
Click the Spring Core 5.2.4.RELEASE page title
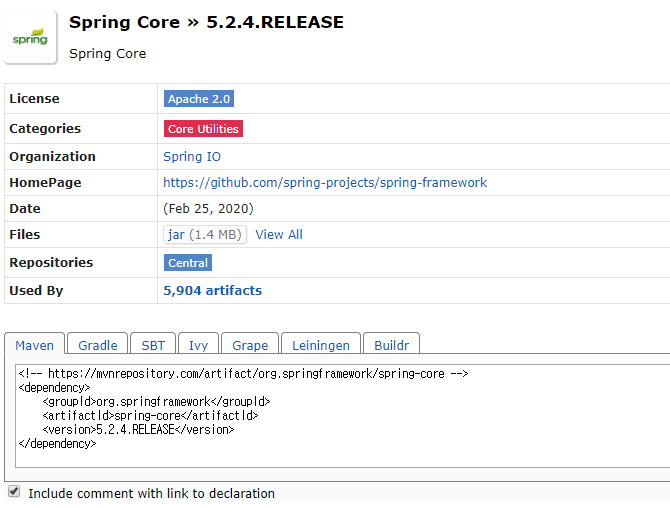[x=206, y=22]
